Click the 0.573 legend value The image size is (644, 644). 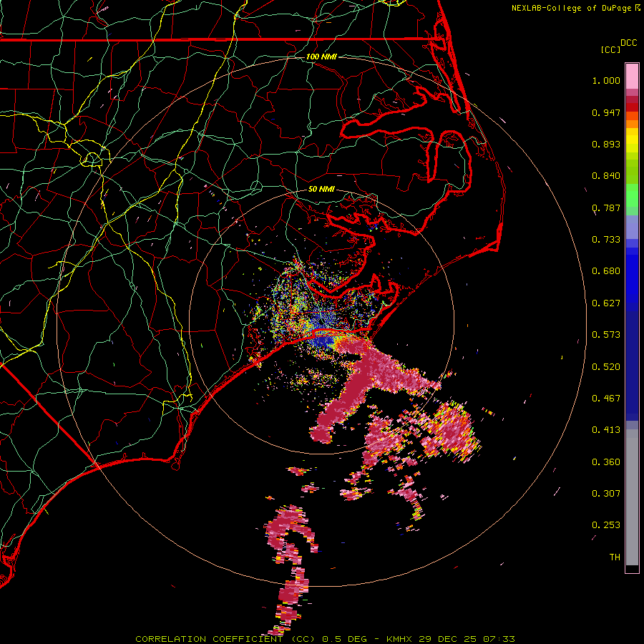click(x=606, y=335)
